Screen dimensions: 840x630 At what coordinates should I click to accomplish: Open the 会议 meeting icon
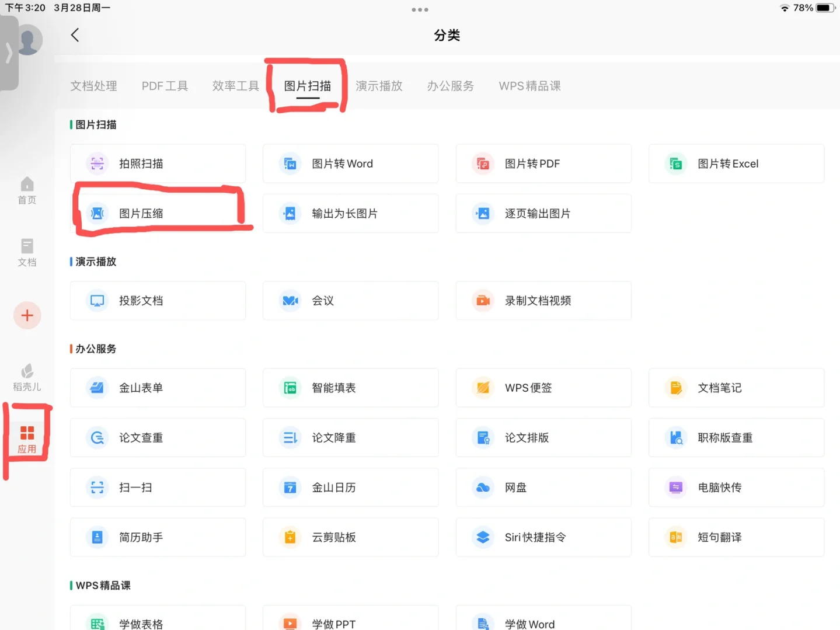[x=290, y=301]
